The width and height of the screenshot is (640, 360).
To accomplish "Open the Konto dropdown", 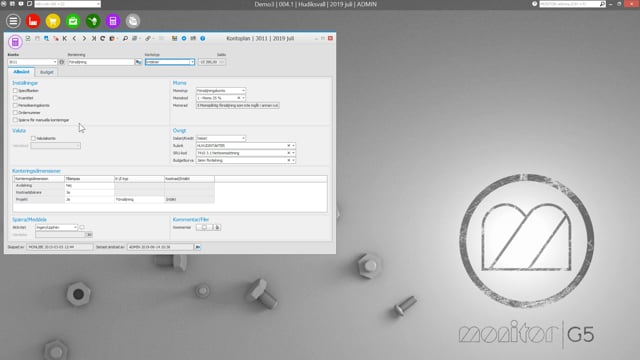I will (x=55, y=62).
